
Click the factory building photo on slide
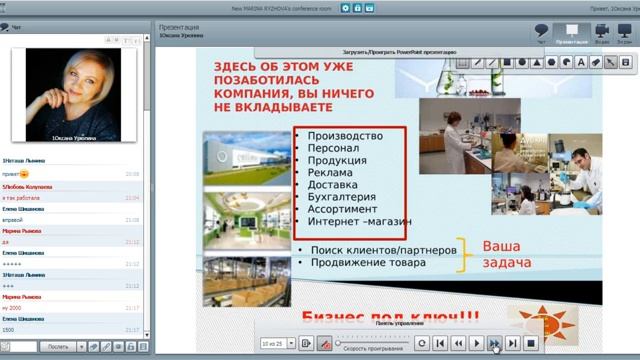(x=247, y=158)
